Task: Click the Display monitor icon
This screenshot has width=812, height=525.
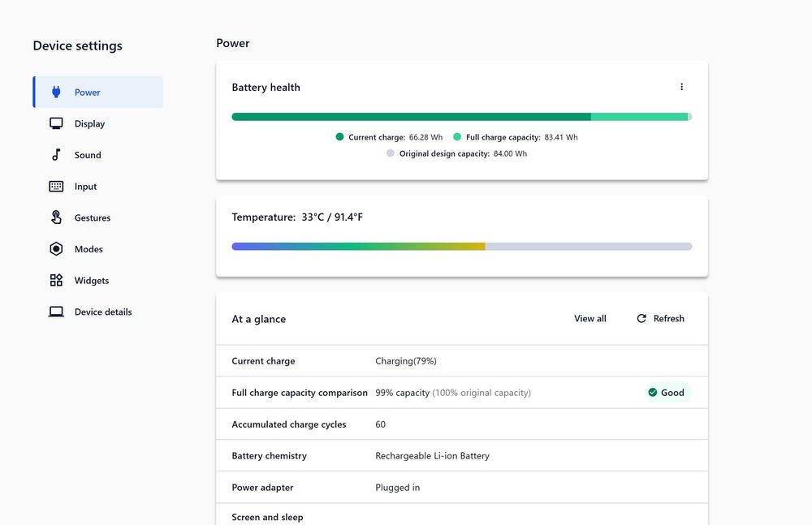Action: coord(56,124)
